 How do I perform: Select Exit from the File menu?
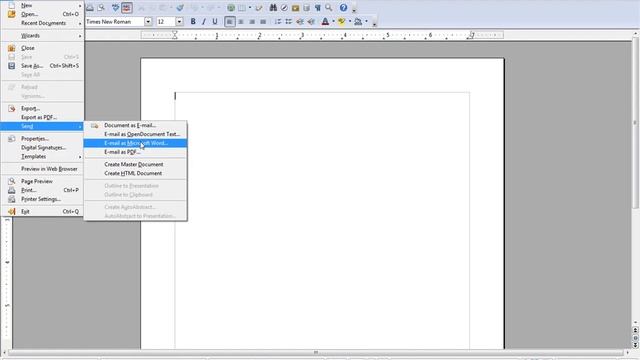coord(42,211)
